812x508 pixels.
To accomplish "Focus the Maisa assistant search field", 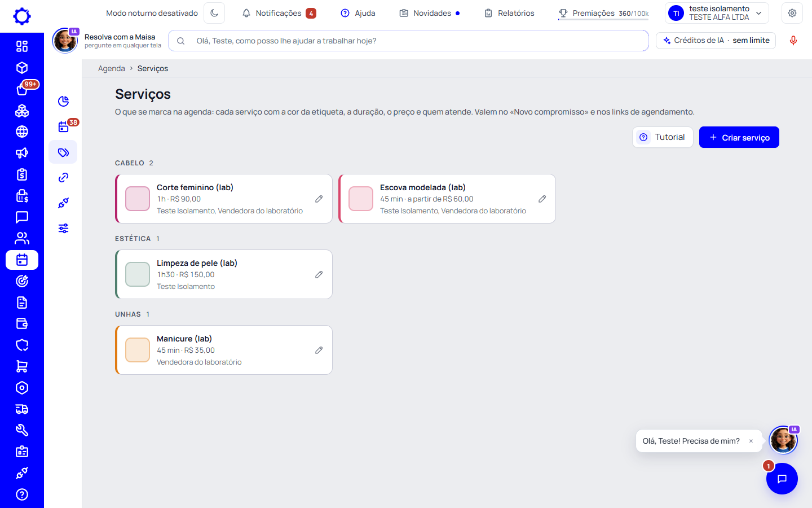I will pos(408,41).
